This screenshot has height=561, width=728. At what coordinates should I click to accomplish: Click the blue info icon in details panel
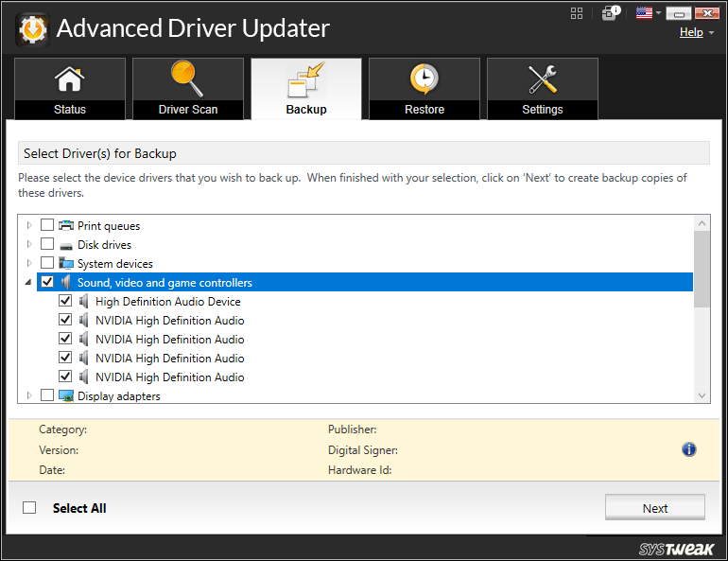(x=688, y=449)
